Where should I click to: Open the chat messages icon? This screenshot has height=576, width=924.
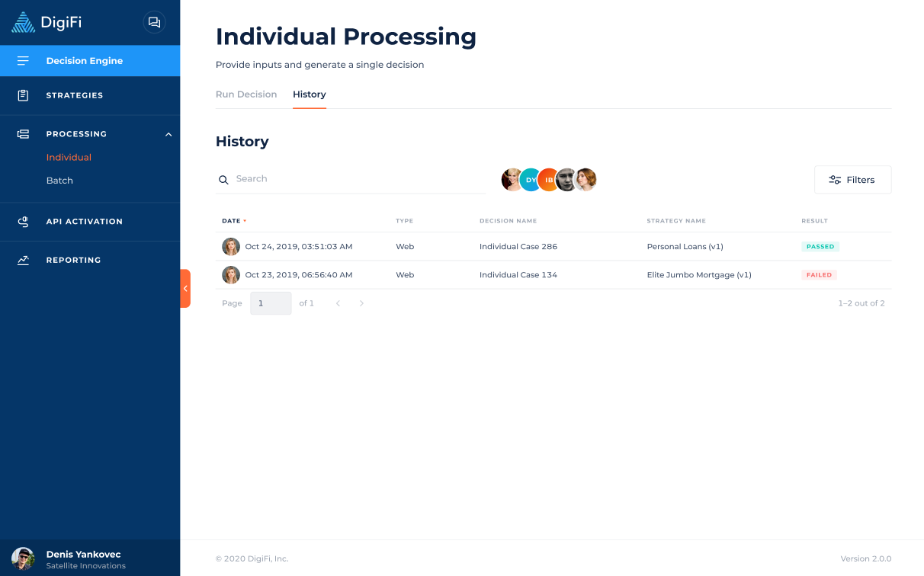[154, 22]
